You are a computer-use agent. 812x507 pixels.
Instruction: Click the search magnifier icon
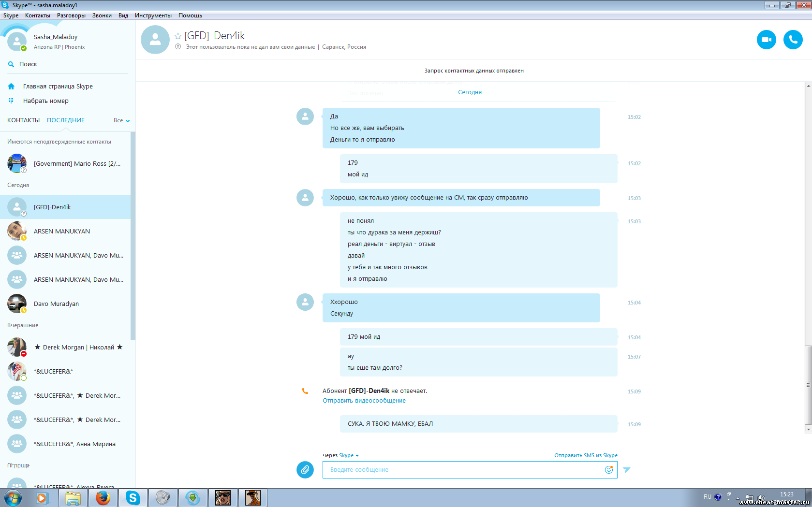tap(11, 64)
